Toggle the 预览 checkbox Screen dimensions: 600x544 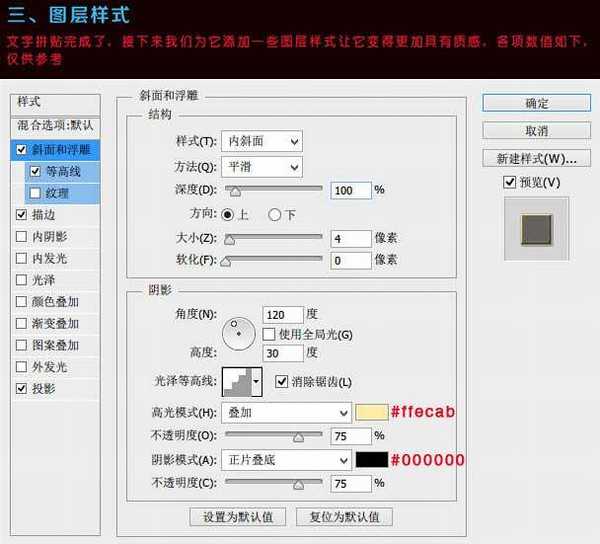(511, 183)
